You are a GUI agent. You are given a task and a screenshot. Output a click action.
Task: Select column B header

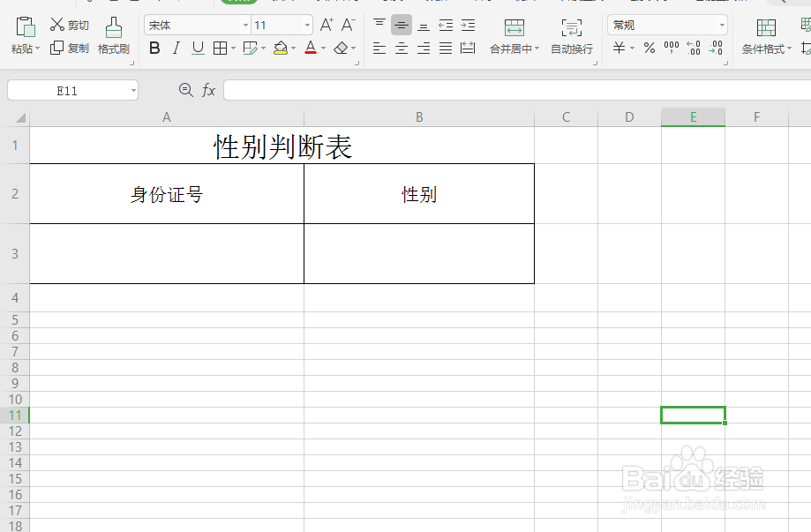click(x=419, y=117)
